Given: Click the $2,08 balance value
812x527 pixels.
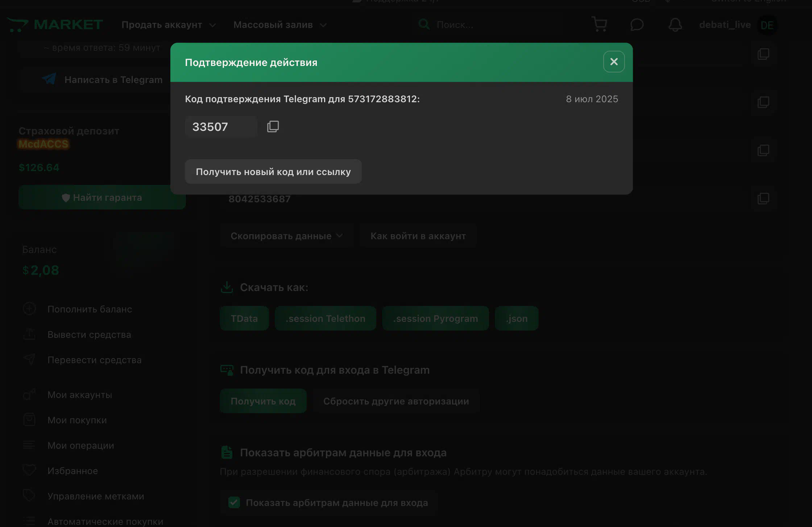Looking at the screenshot, I should tap(41, 270).
